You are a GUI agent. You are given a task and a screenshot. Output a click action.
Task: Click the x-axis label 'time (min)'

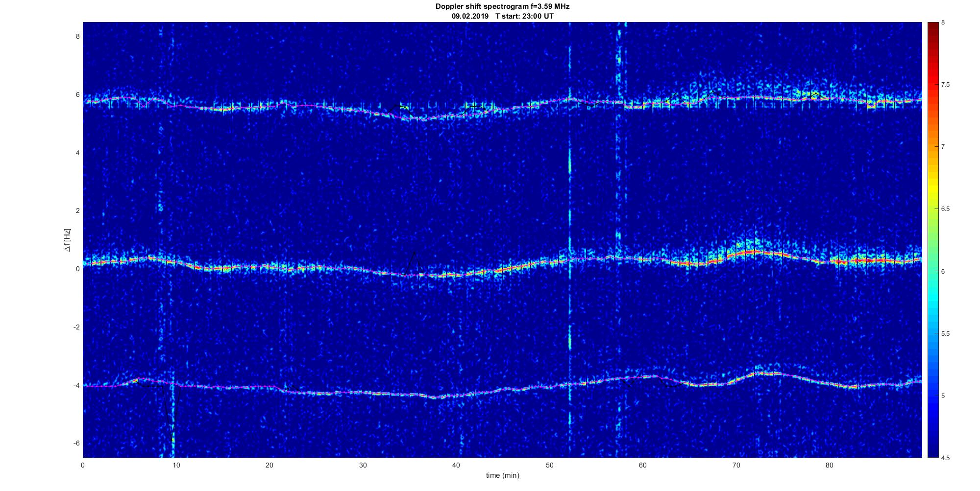pos(502,475)
